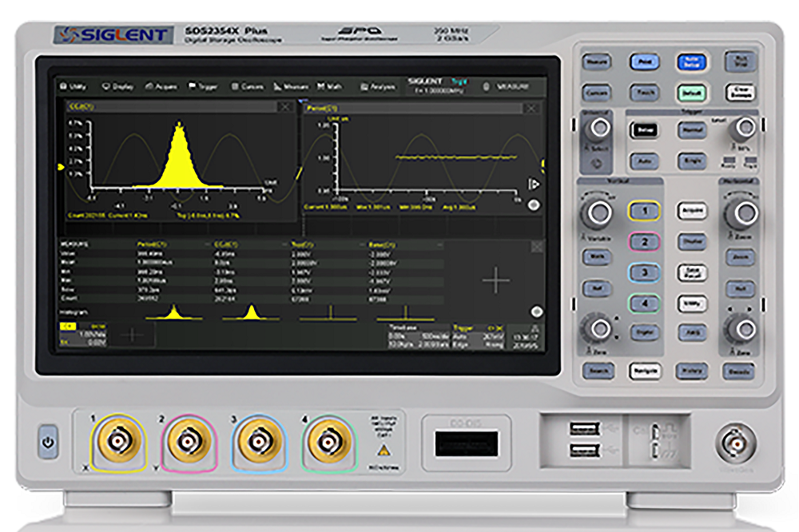The height and width of the screenshot is (532, 799).
Task: Close the Period trend plot window
Action: click(531, 109)
